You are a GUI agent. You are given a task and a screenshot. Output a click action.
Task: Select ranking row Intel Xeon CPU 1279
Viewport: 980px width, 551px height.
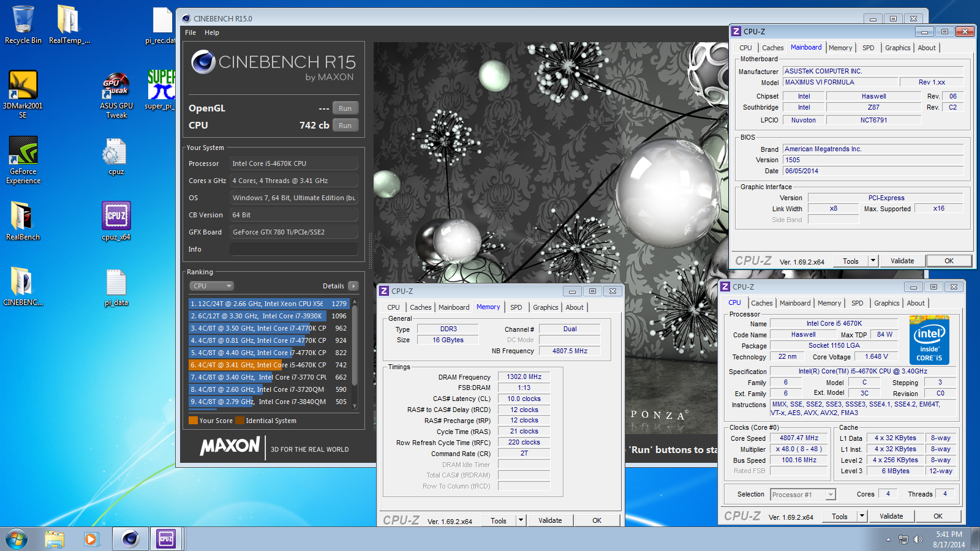(x=269, y=304)
